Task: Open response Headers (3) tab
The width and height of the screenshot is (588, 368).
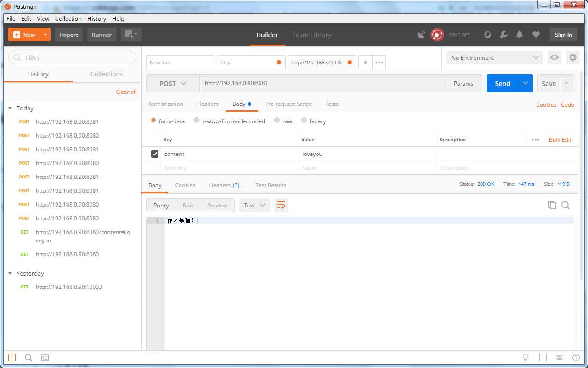Action: [224, 185]
